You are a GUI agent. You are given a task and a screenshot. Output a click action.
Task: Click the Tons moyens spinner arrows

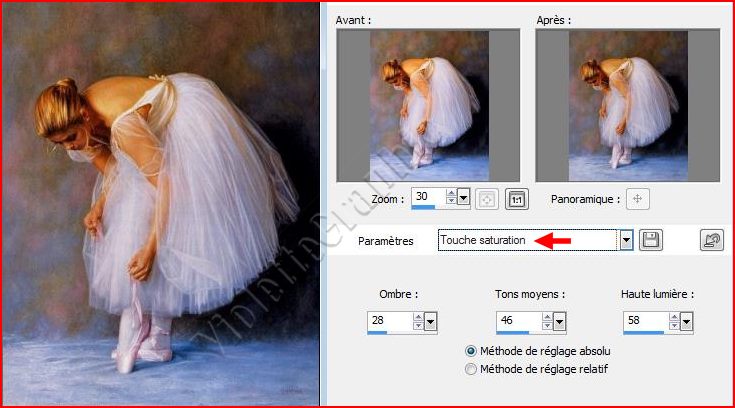[x=545, y=321]
